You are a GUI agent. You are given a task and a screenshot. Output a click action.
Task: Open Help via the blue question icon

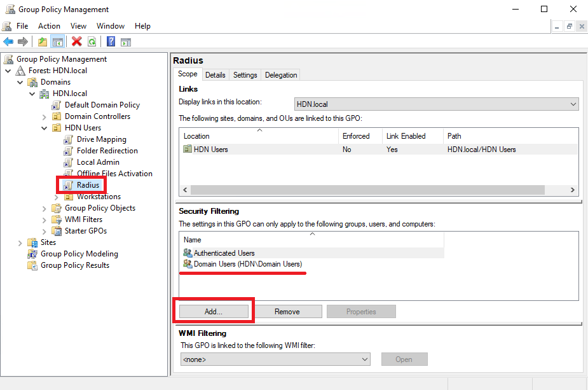(111, 41)
